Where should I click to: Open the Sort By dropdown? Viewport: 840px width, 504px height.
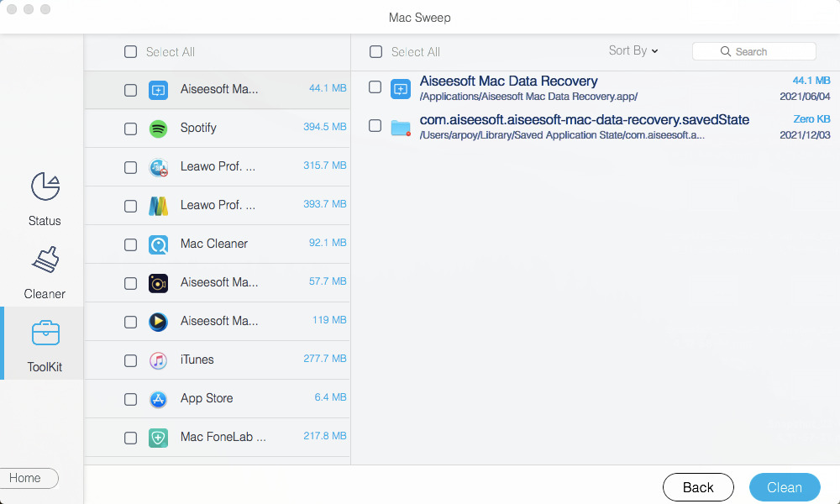633,50
